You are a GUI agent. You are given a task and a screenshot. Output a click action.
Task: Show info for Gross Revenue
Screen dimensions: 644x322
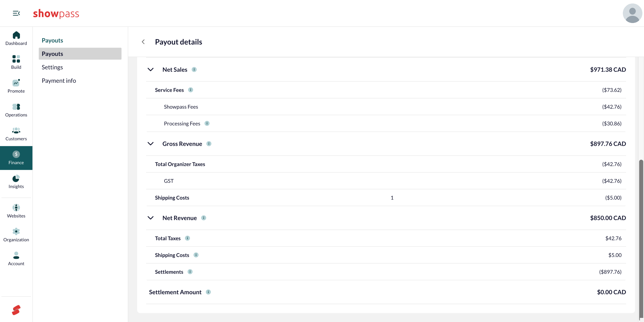pyautogui.click(x=209, y=144)
